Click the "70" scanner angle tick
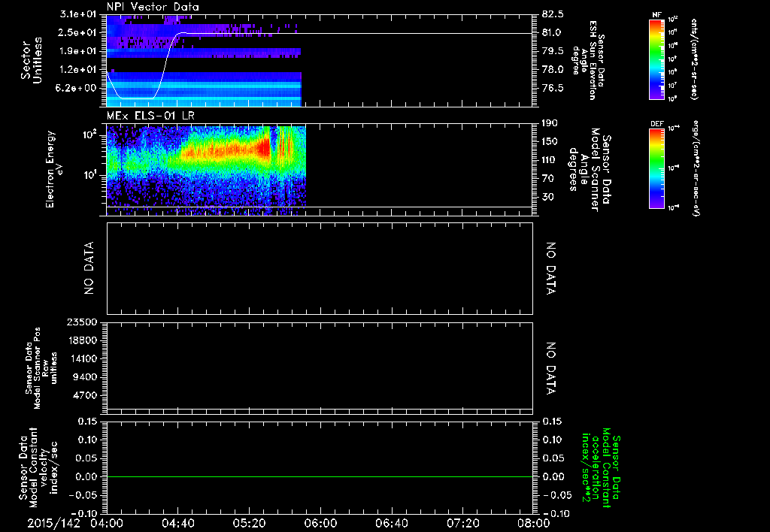 click(547, 178)
